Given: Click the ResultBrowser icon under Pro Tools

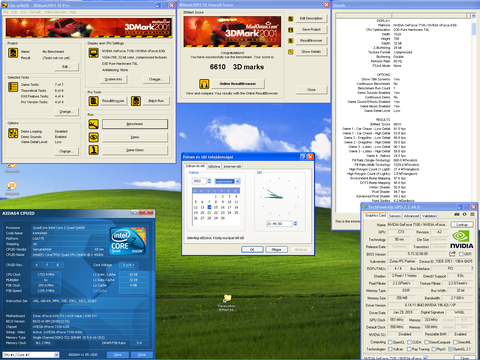Looking at the screenshot, I should tap(94, 101).
